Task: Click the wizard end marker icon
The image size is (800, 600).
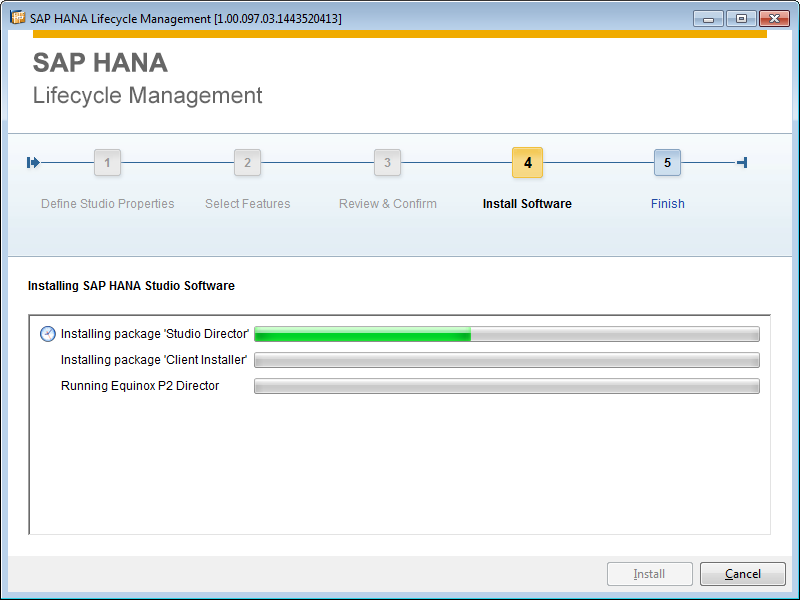Action: 742,163
